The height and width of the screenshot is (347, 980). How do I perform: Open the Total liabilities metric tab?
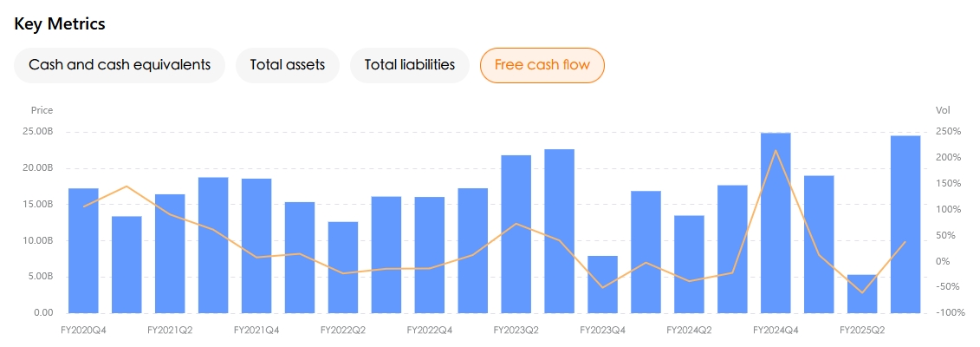click(410, 65)
